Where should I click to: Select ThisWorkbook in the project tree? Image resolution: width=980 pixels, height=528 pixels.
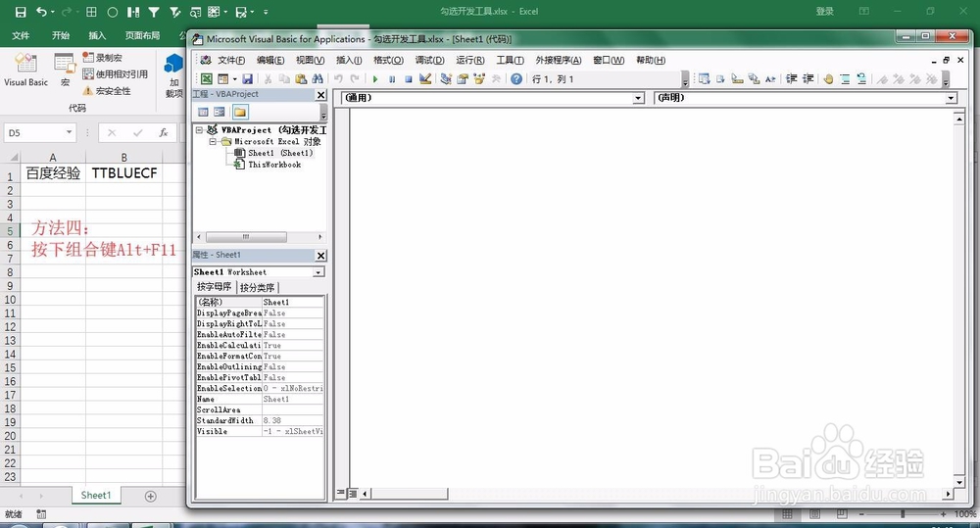[273, 165]
